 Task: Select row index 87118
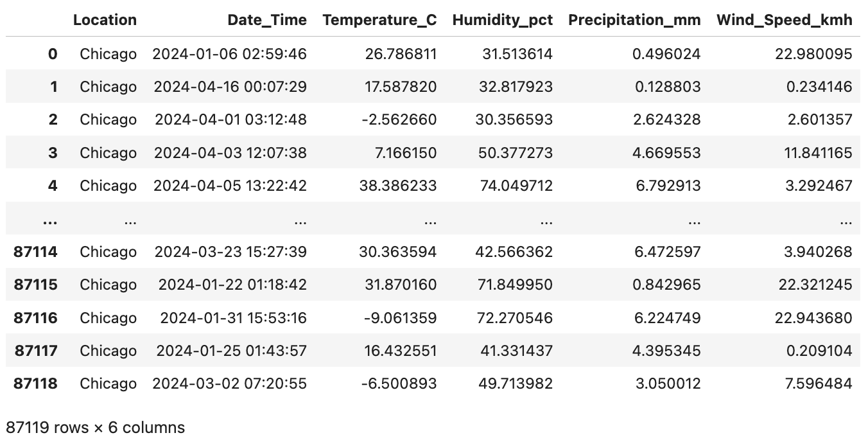pos(35,384)
